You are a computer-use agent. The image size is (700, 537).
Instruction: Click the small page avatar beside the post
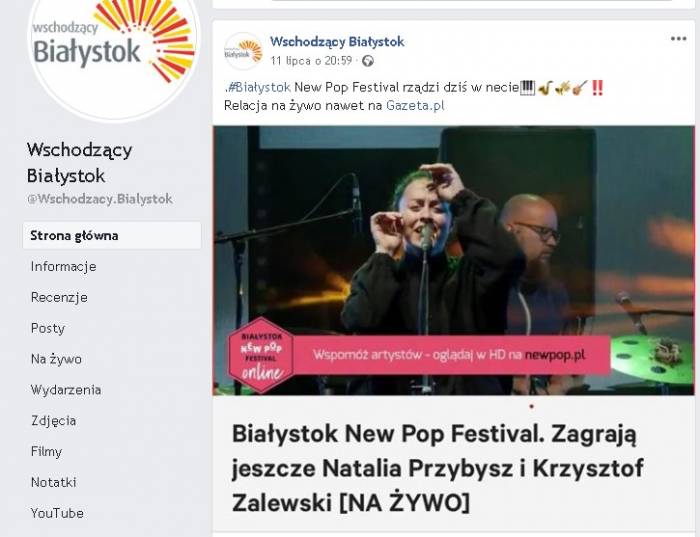pyautogui.click(x=243, y=51)
